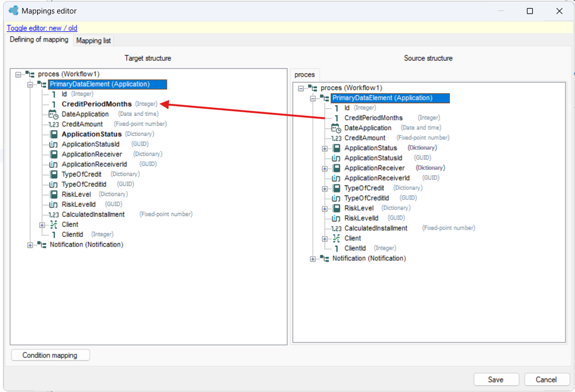Cancel the Mappings editor dialog
This screenshot has height=392, width=575.
pos(546,379)
